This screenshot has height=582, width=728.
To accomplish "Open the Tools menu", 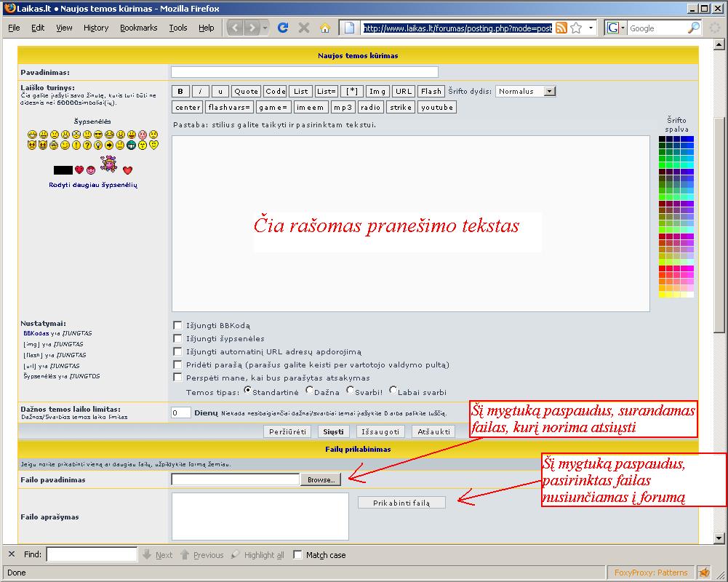I will [x=177, y=28].
